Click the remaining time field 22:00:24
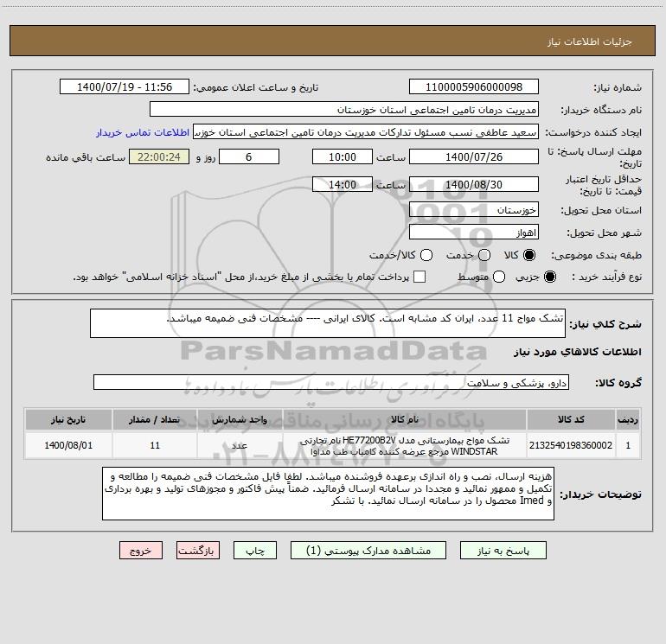Image resolution: width=666 pixels, height=644 pixels. coord(159,157)
